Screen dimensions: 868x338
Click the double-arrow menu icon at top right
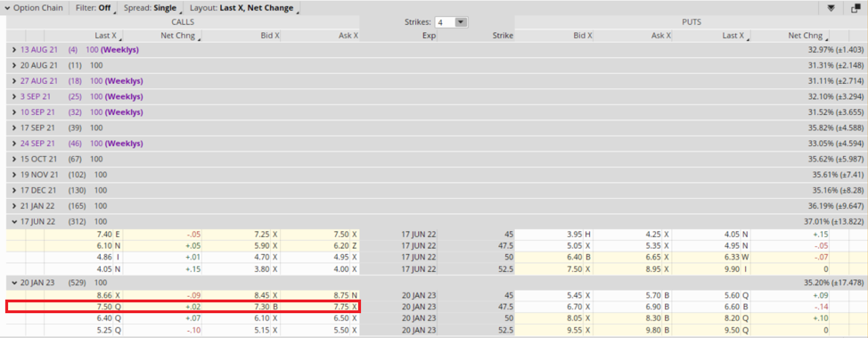pos(831,8)
